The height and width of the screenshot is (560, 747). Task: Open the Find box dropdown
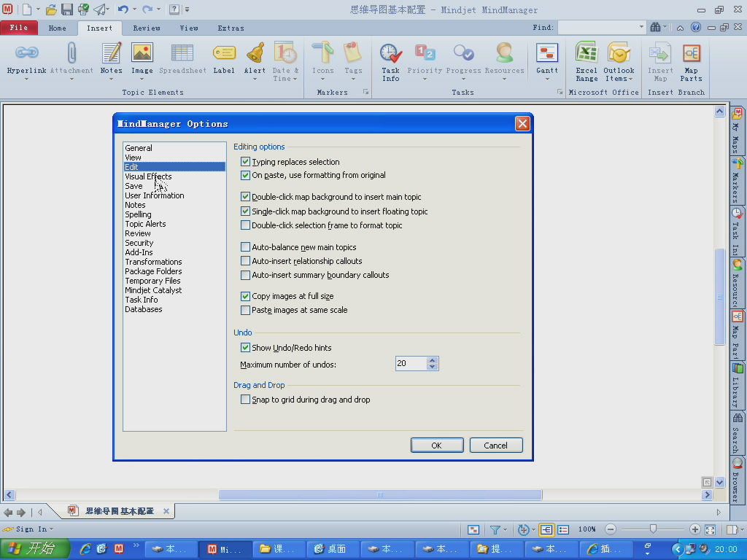coord(641,27)
